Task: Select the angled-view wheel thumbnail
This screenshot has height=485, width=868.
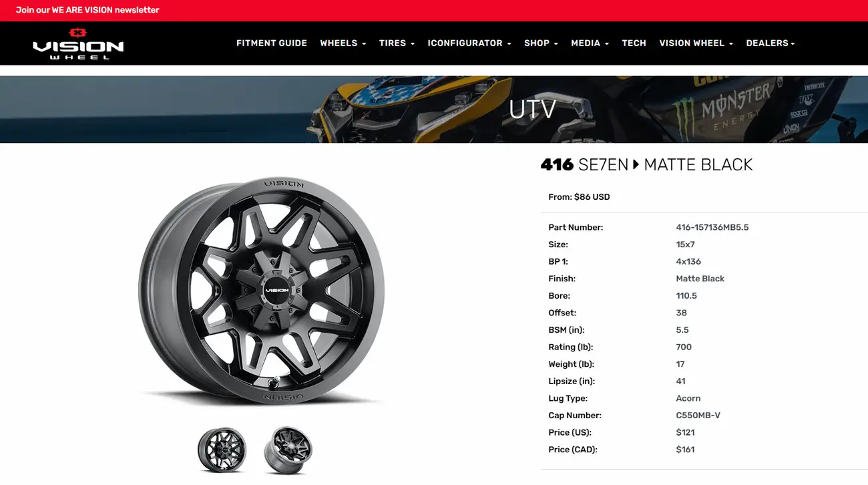Action: click(x=288, y=451)
